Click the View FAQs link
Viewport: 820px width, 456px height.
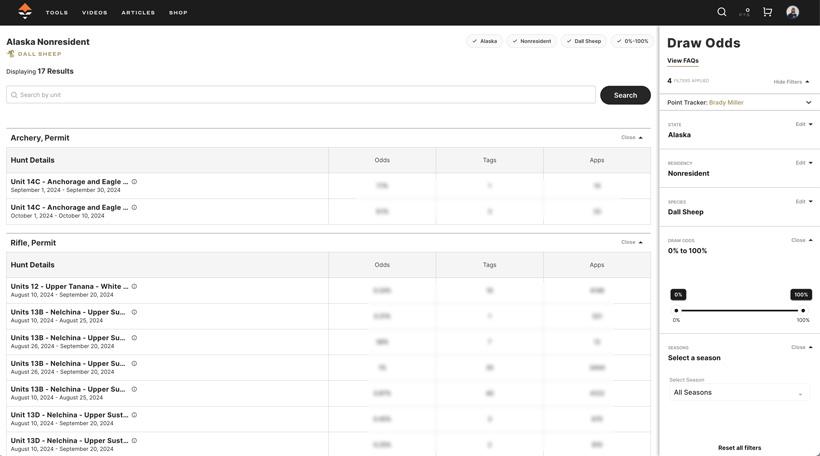tap(682, 61)
